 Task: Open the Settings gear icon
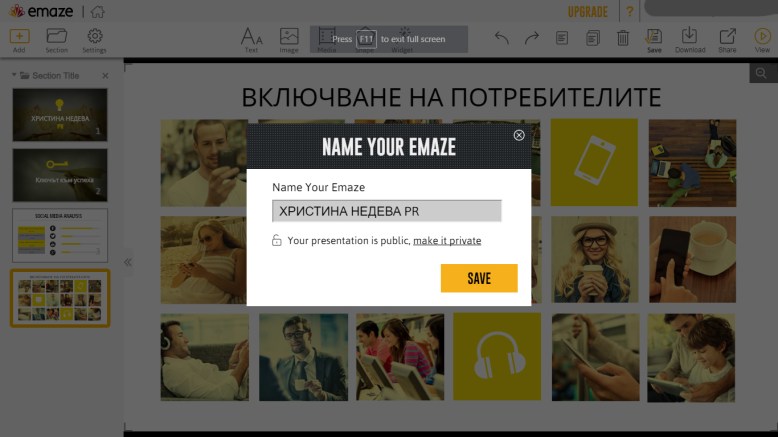(x=94, y=37)
